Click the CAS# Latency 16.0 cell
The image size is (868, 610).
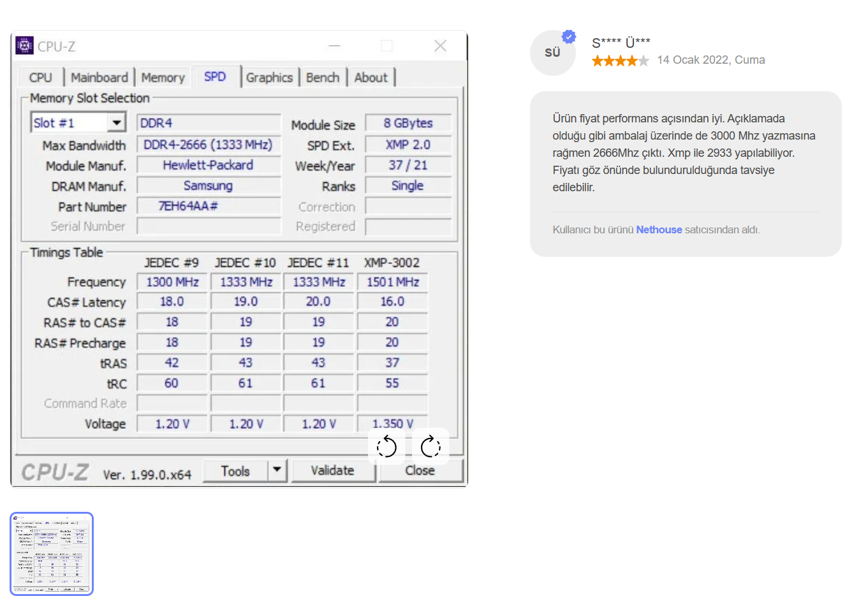click(392, 301)
